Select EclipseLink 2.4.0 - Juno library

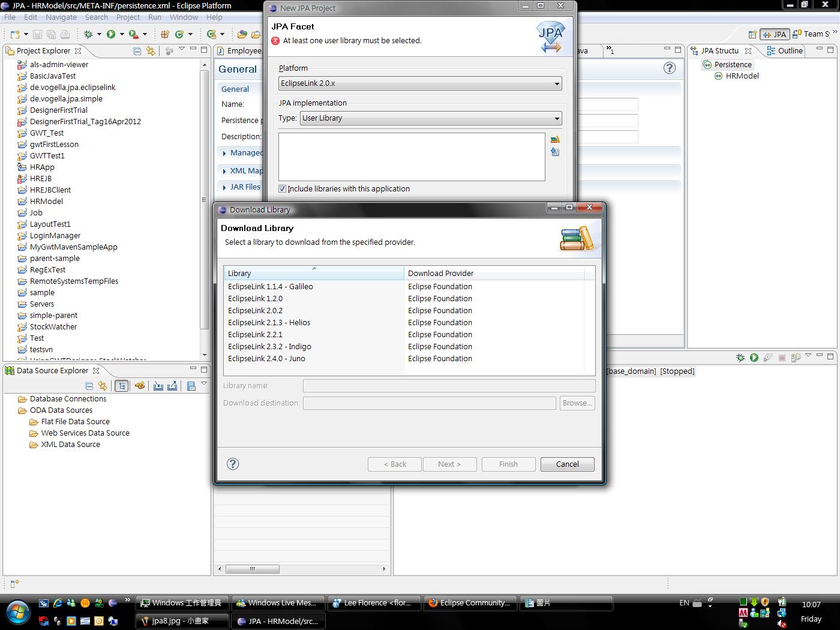266,359
